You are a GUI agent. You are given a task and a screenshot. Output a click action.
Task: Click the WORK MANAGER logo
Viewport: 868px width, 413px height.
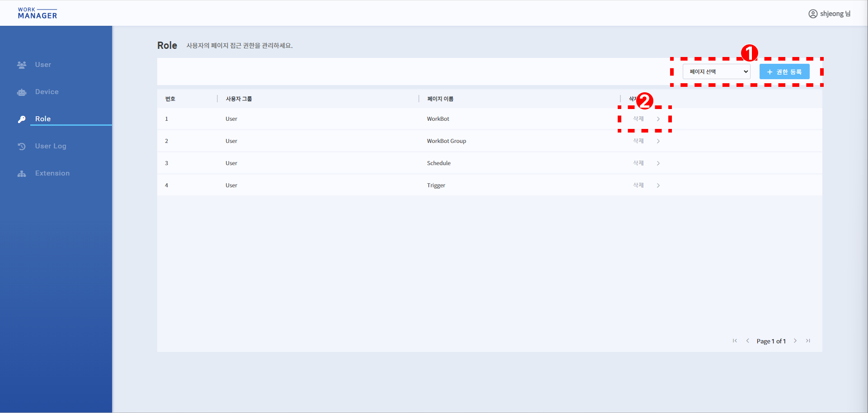[x=38, y=13]
